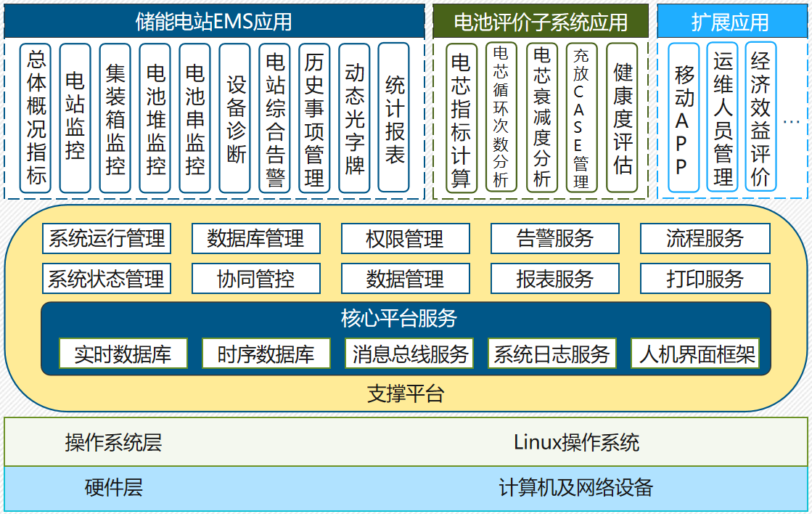Click the 移动APP box
The width and height of the screenshot is (812, 514).
click(684, 118)
